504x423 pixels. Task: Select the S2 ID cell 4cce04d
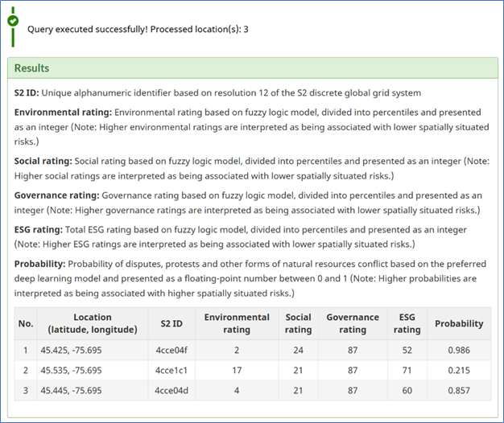pos(170,389)
